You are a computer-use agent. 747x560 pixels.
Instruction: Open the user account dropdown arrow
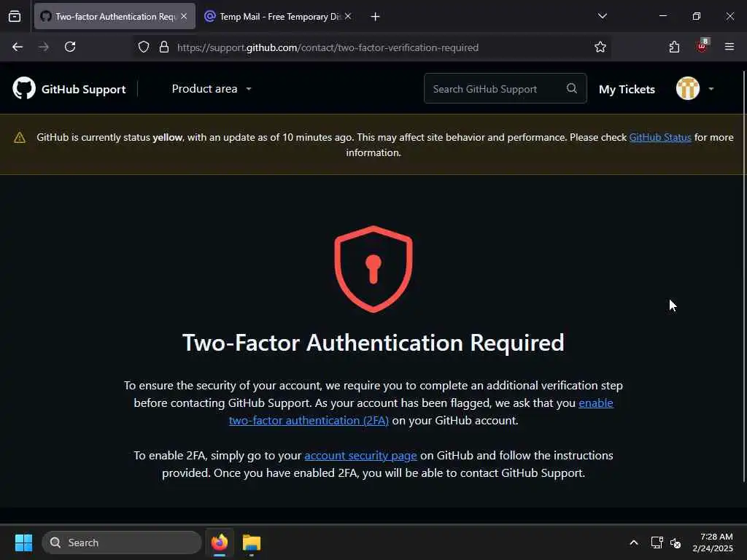point(711,89)
